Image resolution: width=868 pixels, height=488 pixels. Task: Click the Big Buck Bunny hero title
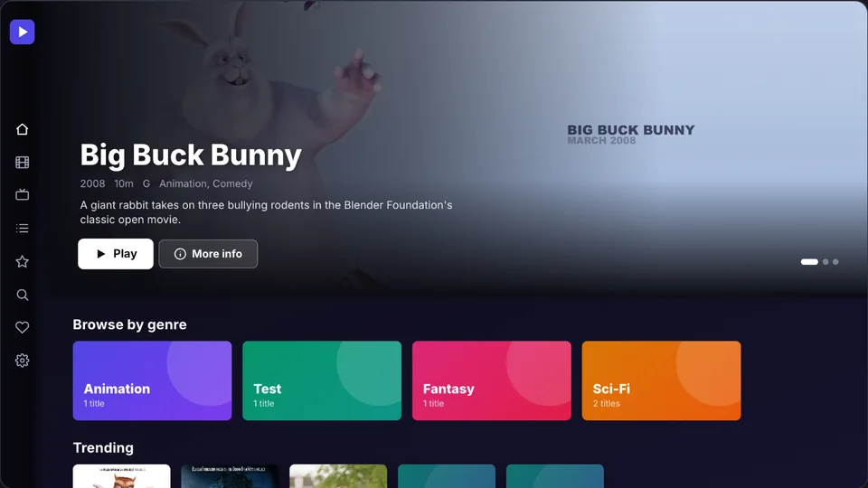click(x=191, y=155)
